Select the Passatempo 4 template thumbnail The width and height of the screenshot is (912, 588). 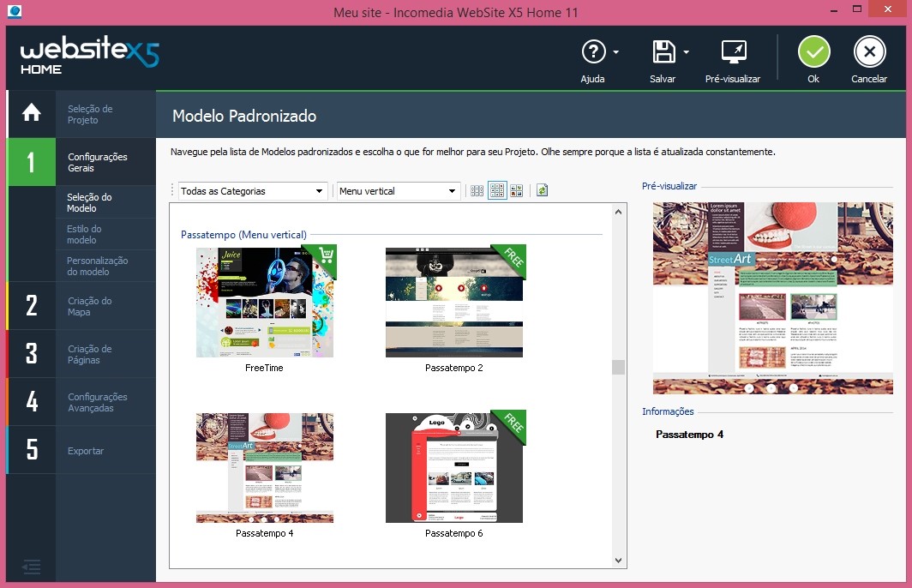265,468
